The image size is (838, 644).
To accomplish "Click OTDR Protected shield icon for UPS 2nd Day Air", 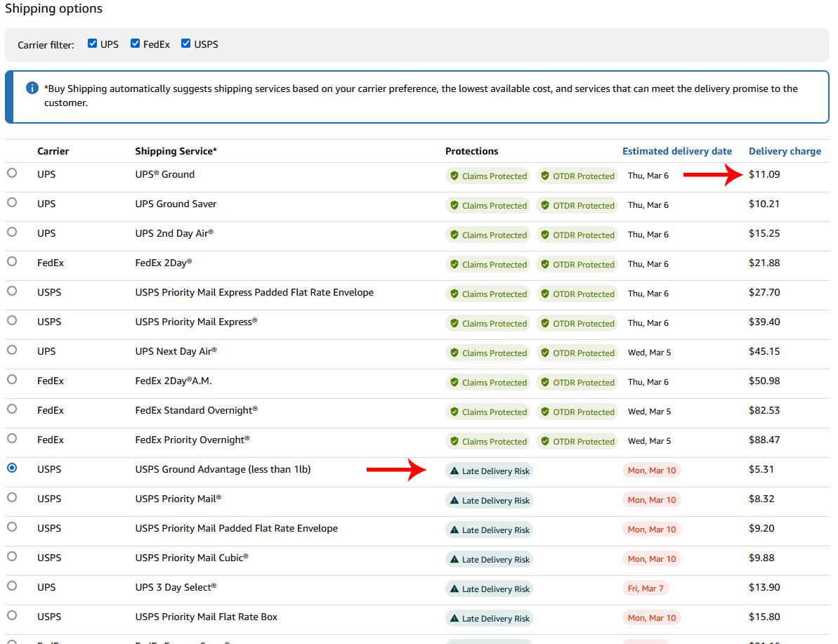I will [545, 235].
